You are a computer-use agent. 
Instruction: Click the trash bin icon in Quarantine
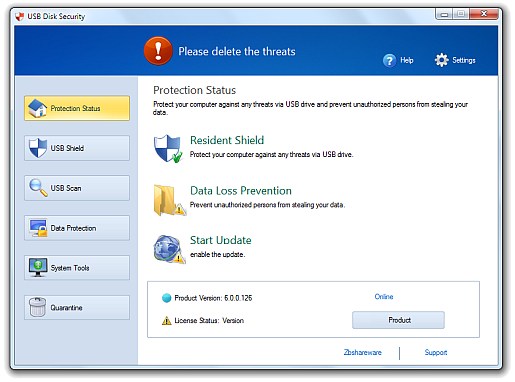(x=37, y=307)
